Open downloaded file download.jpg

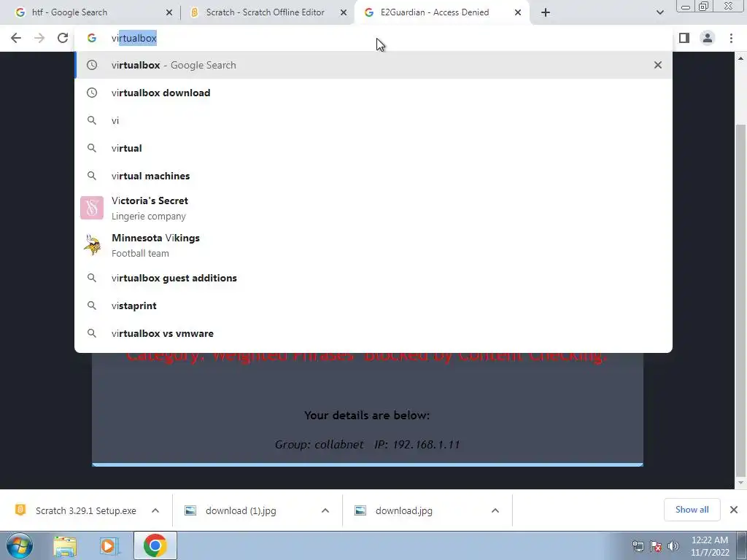[404, 510]
